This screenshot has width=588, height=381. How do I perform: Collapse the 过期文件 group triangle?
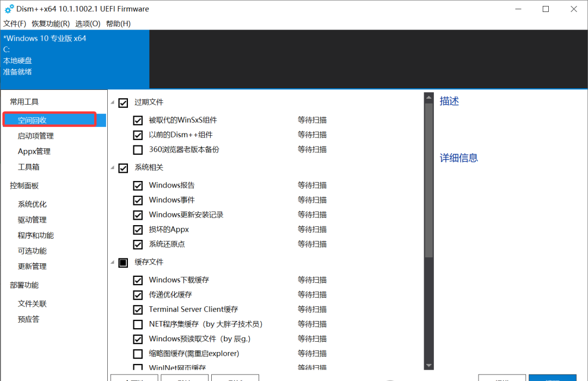click(113, 102)
